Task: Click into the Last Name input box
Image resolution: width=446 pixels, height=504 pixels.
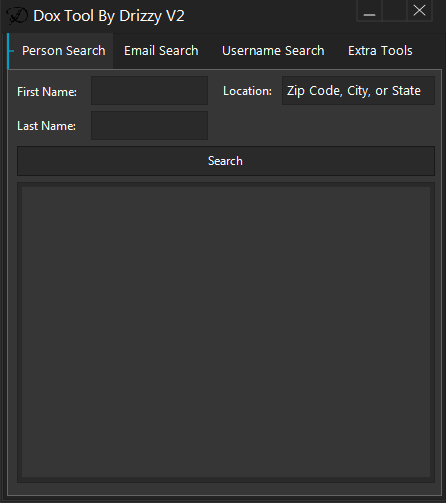Action: coord(149,125)
